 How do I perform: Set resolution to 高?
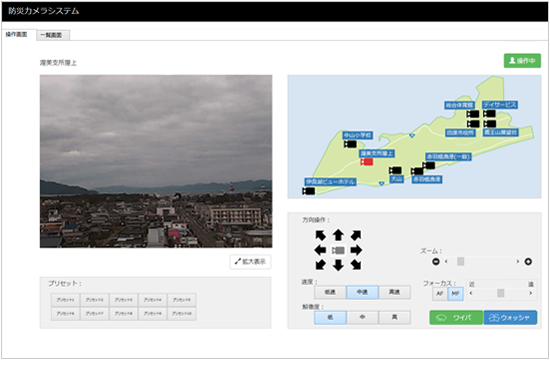pyautogui.click(x=395, y=317)
